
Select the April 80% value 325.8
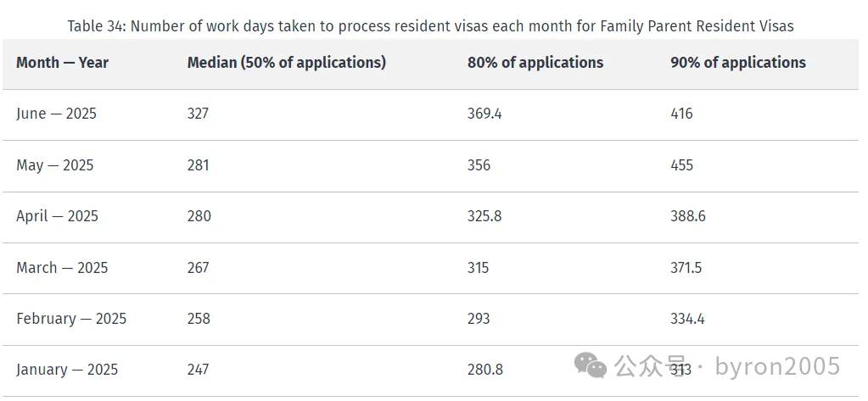484,216
